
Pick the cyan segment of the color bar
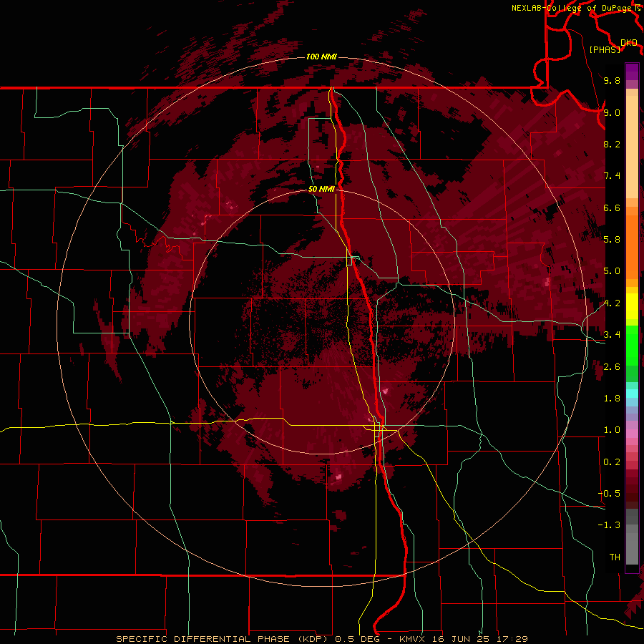pyautogui.click(x=632, y=394)
